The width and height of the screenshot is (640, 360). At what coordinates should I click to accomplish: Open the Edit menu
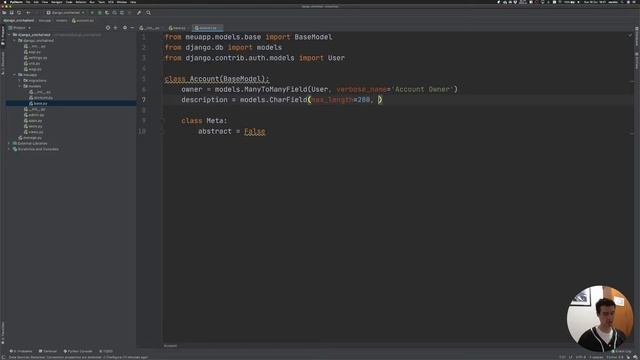click(36, 2)
